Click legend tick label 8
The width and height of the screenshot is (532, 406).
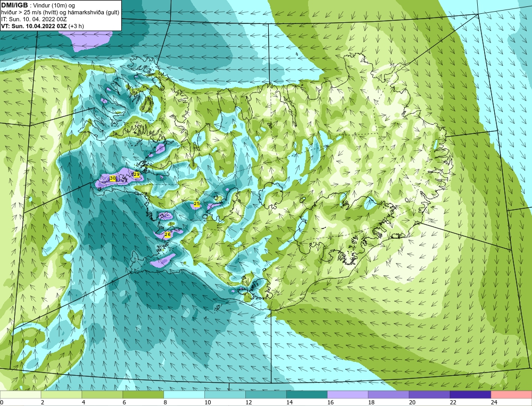click(165, 403)
